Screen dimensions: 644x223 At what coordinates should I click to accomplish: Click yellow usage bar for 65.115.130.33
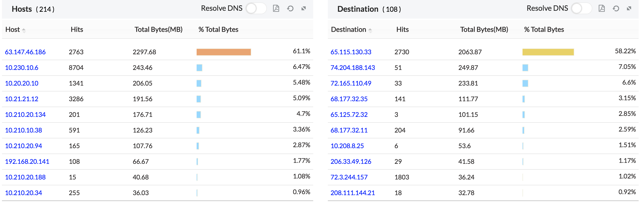[x=548, y=52]
